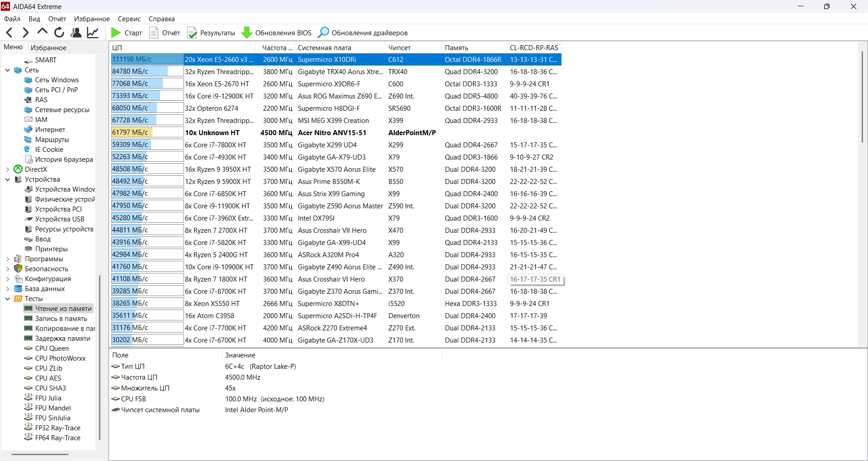The image size is (868, 461).
Task: Go forward with the right arrow toolbar icon
Action: pyautogui.click(x=26, y=33)
